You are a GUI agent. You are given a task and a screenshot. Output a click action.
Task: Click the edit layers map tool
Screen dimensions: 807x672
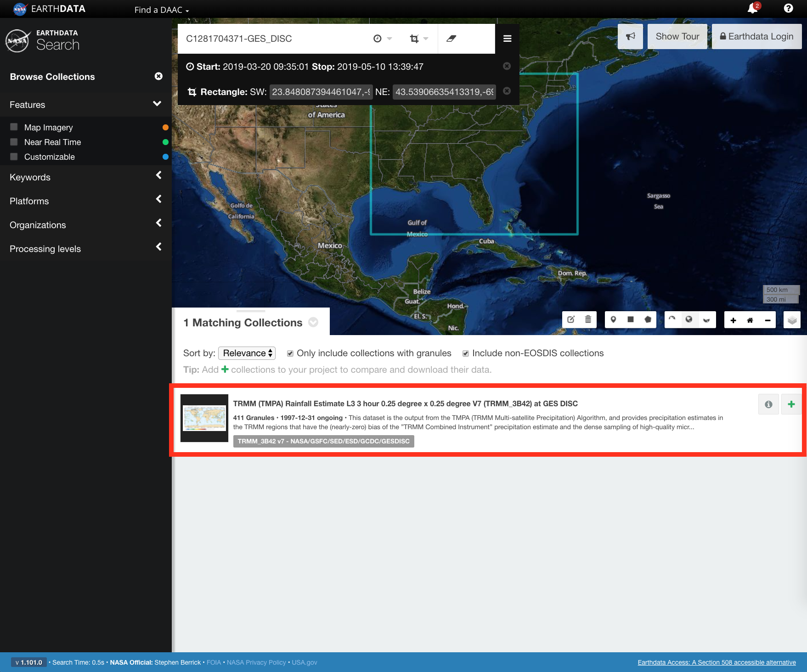pos(571,319)
